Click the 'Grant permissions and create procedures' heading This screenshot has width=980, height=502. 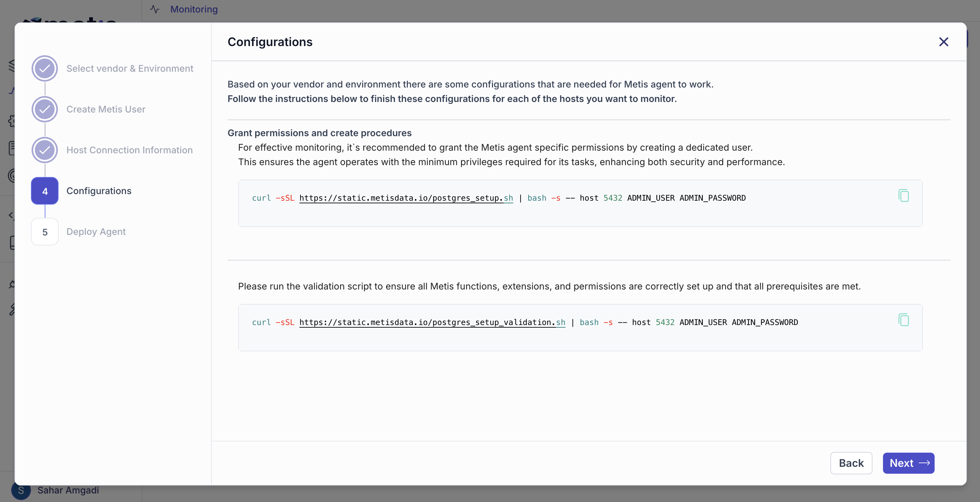(319, 133)
